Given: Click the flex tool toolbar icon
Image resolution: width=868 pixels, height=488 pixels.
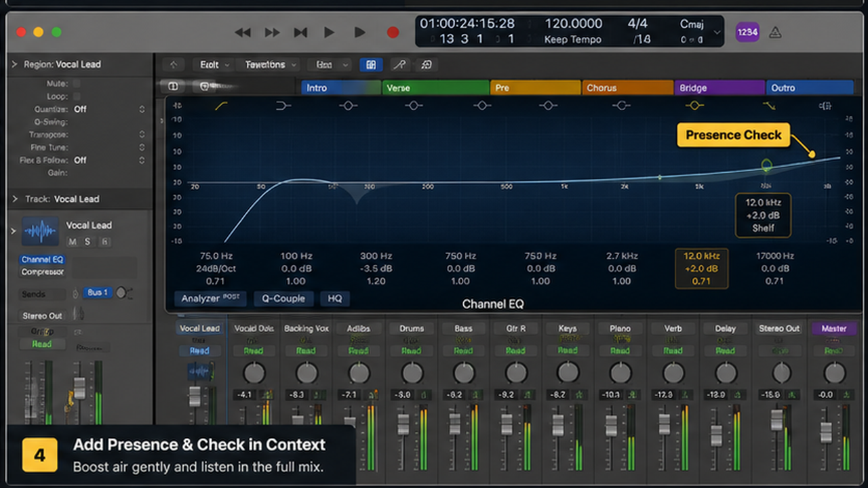Looking at the screenshot, I should 427,65.
